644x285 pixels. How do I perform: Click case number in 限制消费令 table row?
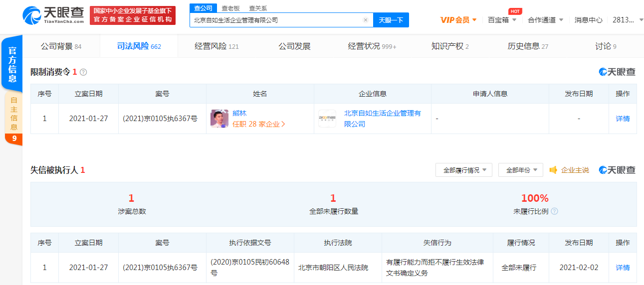pos(160,119)
